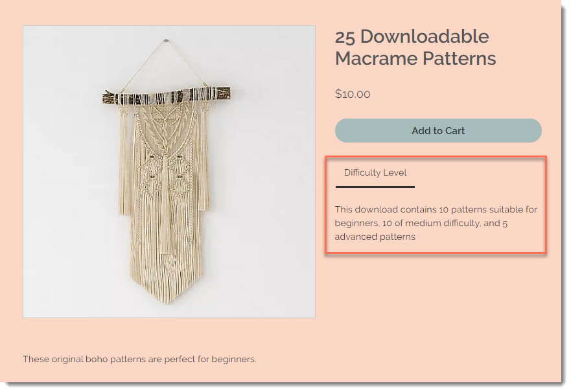Click the 'advanced patterns' text line
The height and width of the screenshot is (392, 571).
point(375,236)
